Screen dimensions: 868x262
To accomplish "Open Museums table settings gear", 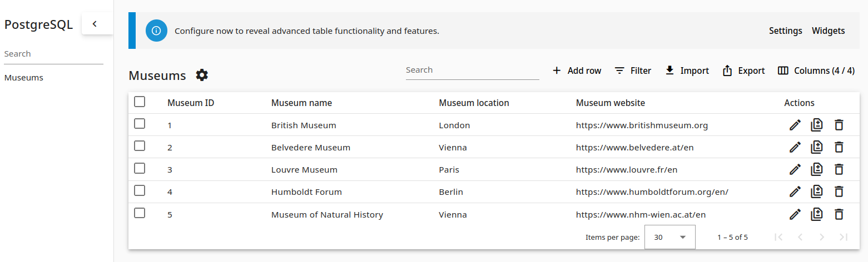I will click(x=202, y=75).
